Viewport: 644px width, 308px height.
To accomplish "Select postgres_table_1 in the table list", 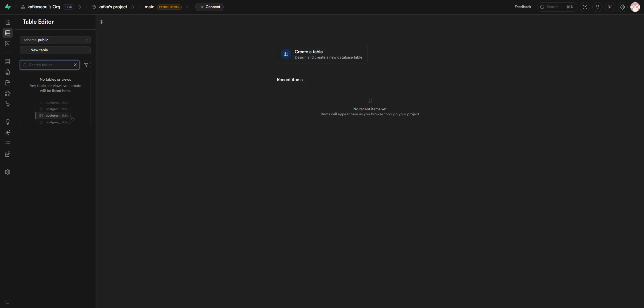I will [x=58, y=109].
